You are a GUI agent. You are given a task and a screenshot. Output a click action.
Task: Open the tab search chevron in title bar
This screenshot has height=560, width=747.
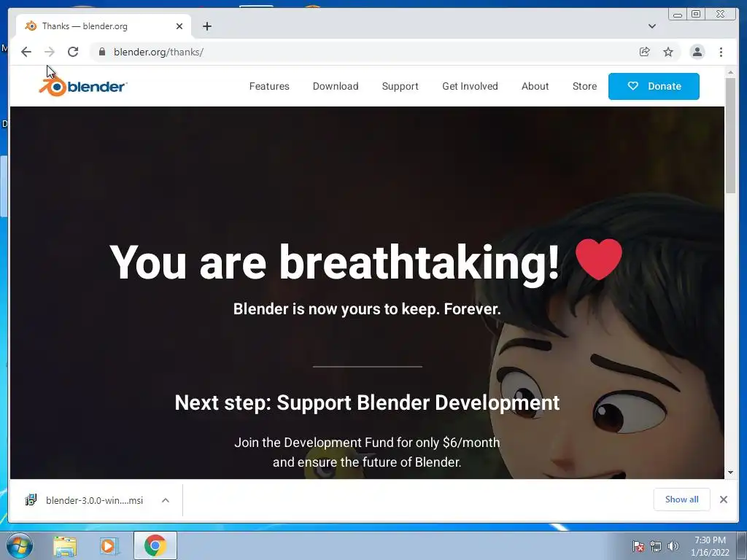pyautogui.click(x=652, y=26)
